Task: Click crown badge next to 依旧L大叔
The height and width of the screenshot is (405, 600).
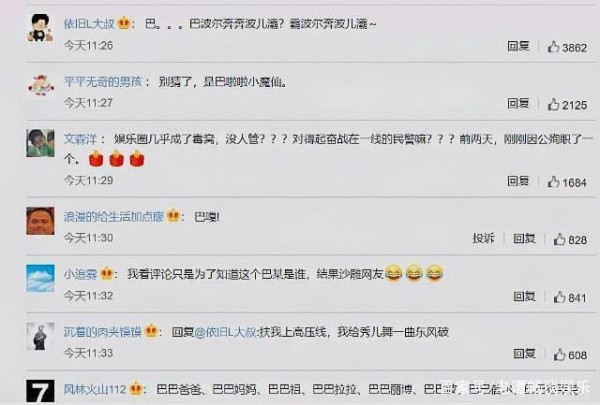Action: (x=124, y=23)
